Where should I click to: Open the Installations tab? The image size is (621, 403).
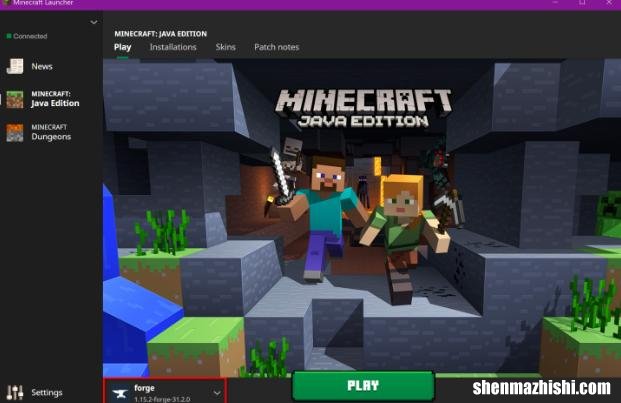click(173, 47)
